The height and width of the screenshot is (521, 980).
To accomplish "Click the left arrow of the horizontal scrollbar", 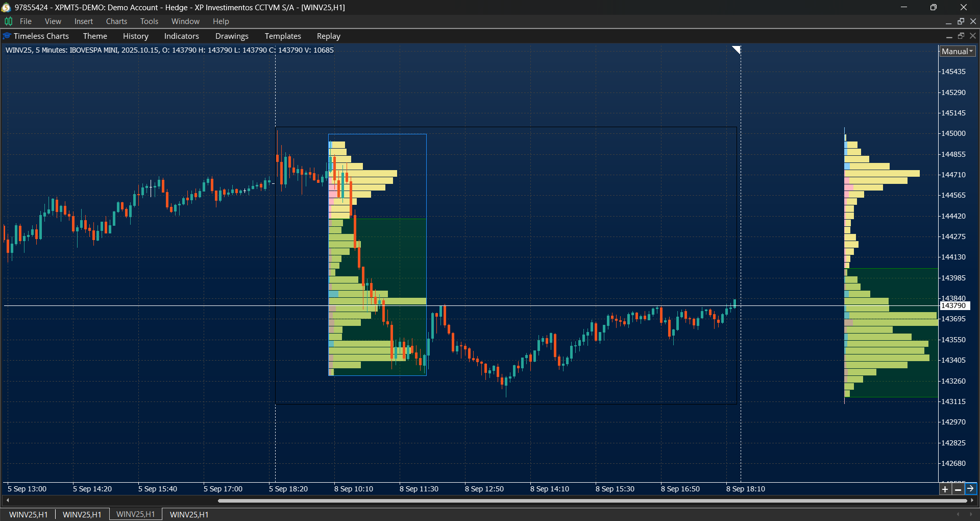I will pyautogui.click(x=7, y=501).
